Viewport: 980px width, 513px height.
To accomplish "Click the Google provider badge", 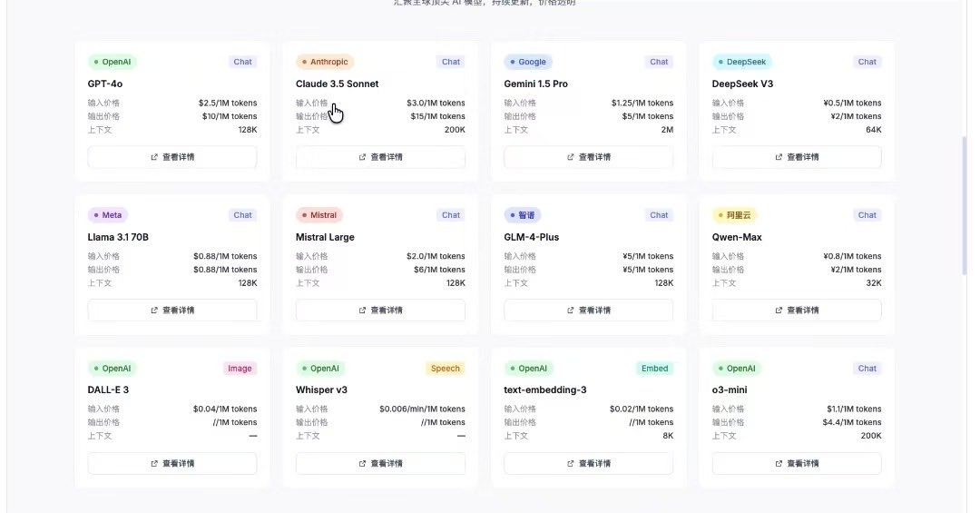I will coord(528,62).
